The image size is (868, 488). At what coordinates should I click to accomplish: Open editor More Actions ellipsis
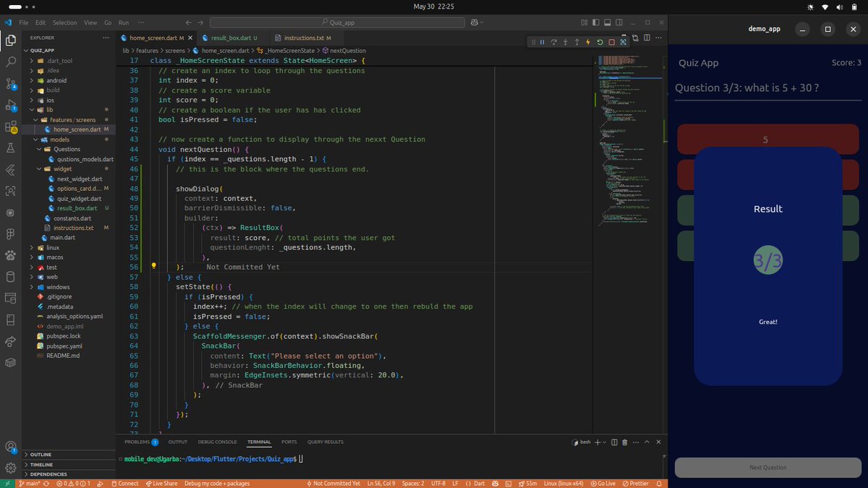658,38
